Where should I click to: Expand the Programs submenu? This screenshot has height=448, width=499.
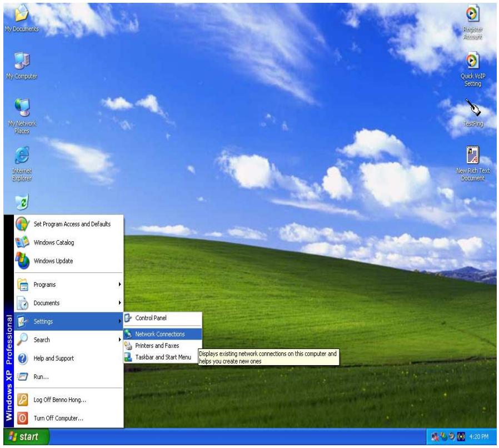coord(69,285)
